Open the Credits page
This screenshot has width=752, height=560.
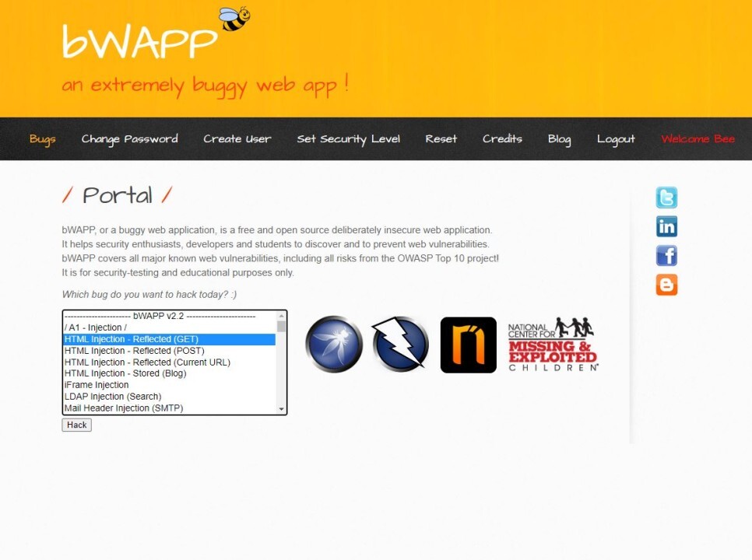tap(502, 139)
